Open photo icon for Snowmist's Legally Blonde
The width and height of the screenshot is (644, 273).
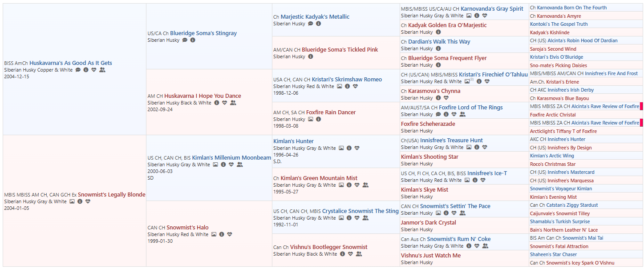pos(72,201)
